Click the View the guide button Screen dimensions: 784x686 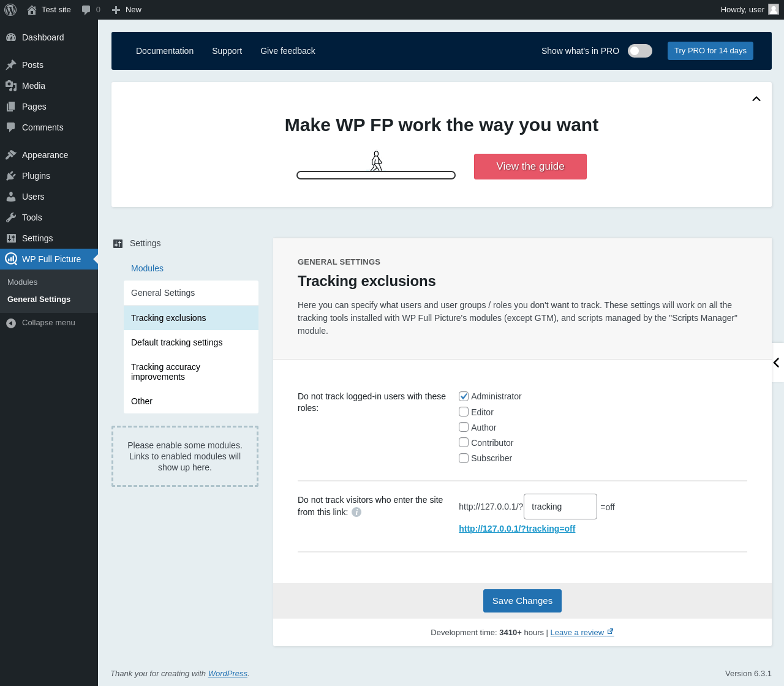pyautogui.click(x=530, y=167)
